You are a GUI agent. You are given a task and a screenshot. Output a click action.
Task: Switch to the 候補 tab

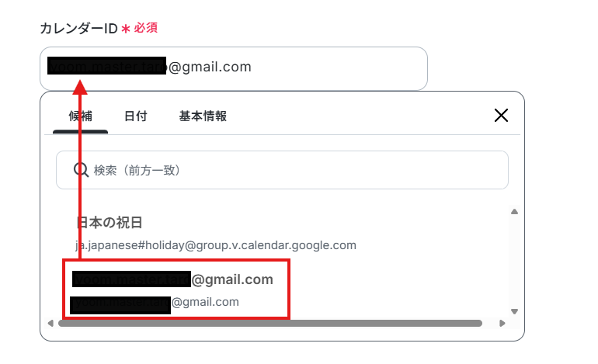point(81,116)
